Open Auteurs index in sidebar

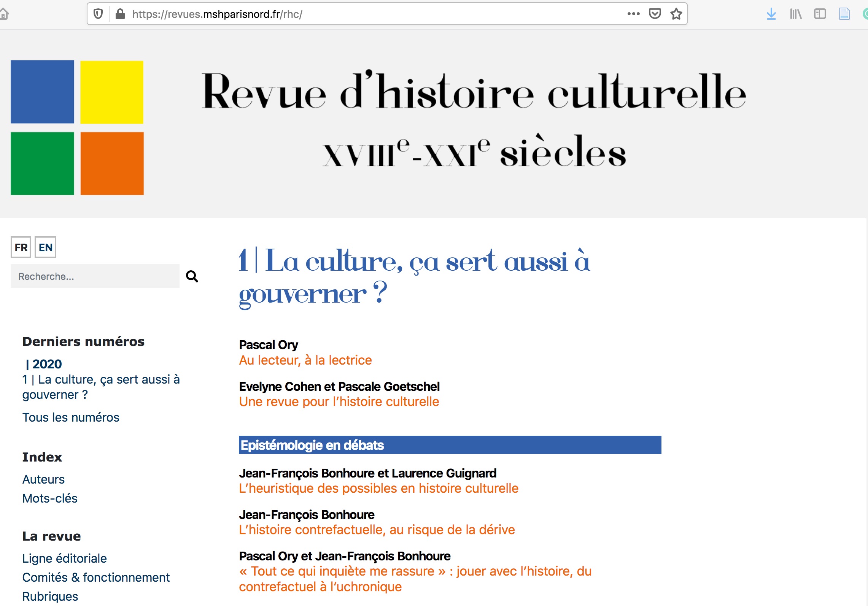pos(43,479)
